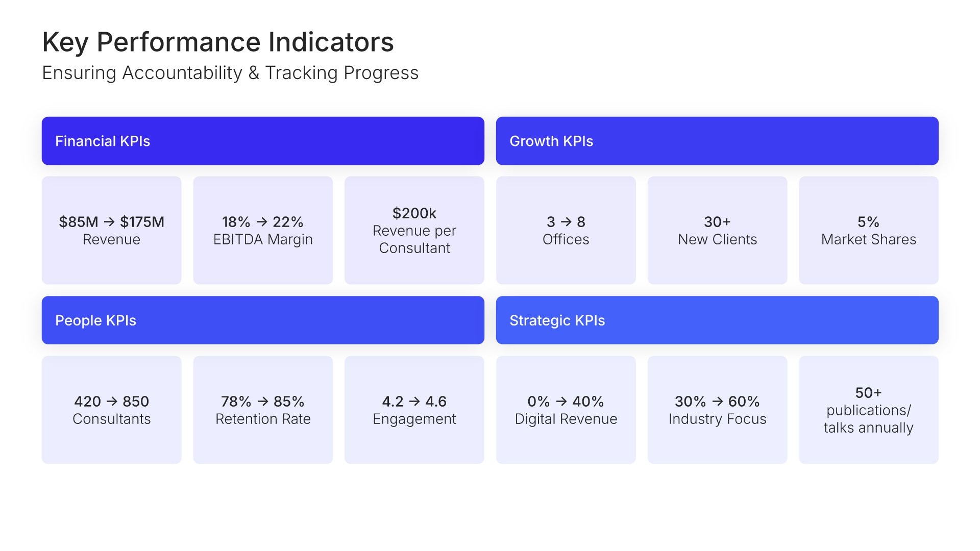This screenshot has width=980, height=551.
Task: Click the 4.2 to 4.6 Engagement card
Action: tap(414, 410)
